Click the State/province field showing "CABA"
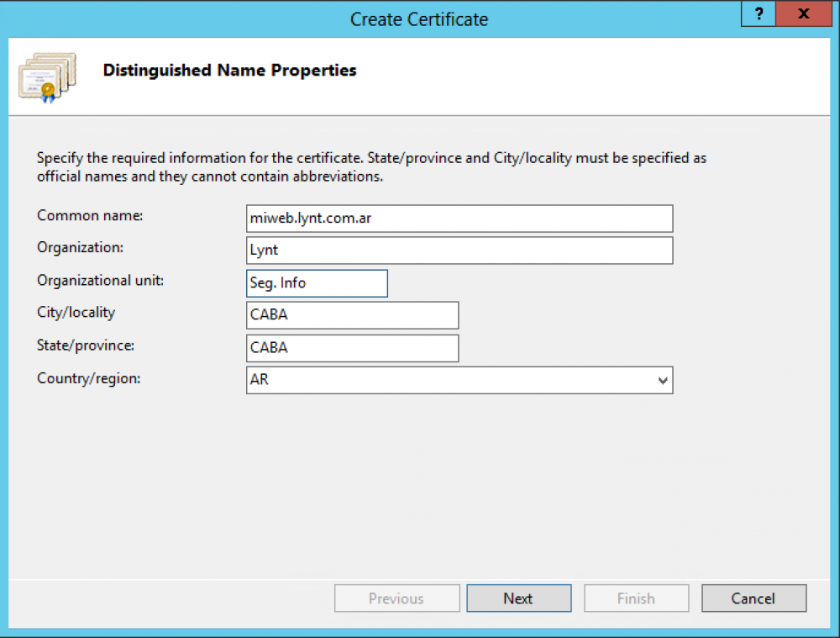 point(352,348)
